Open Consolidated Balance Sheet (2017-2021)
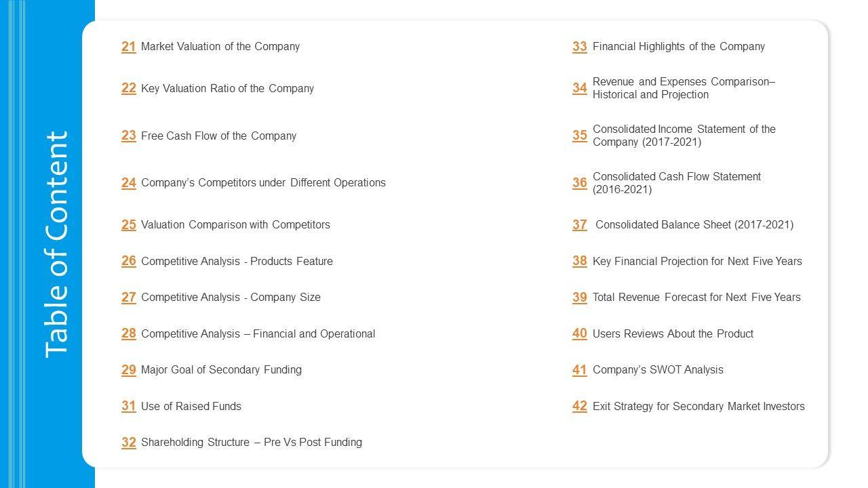The image size is (868, 488). 694,224
